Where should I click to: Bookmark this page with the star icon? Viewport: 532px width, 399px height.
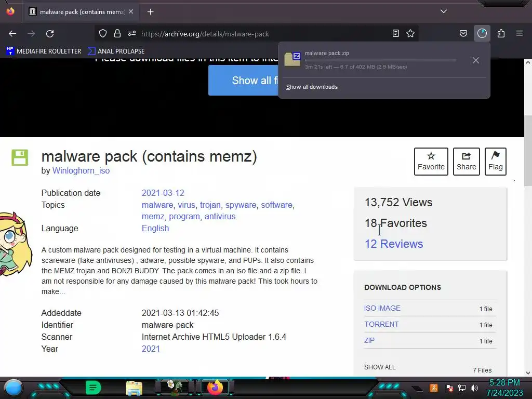(410, 33)
